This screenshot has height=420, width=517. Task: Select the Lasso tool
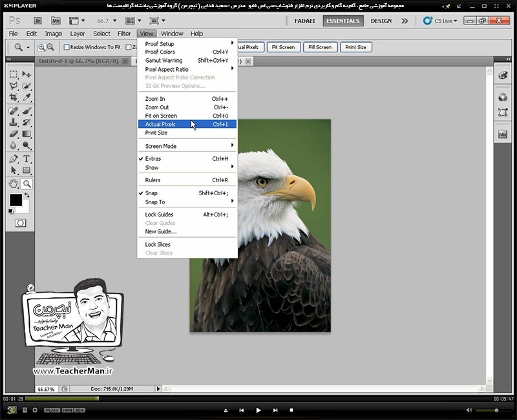pos(14,86)
